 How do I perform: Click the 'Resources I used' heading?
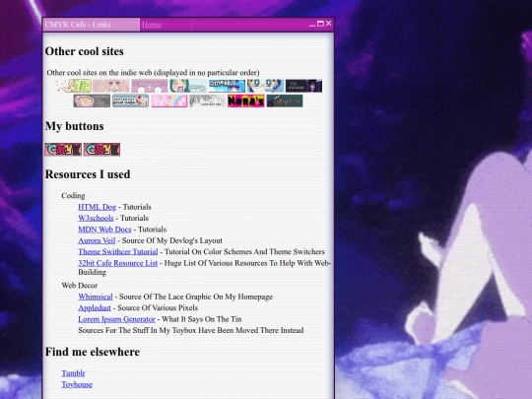point(88,174)
